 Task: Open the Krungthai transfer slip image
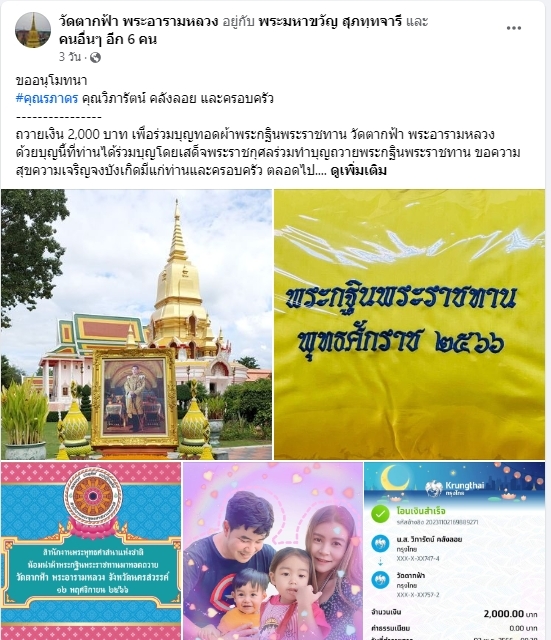(455, 551)
